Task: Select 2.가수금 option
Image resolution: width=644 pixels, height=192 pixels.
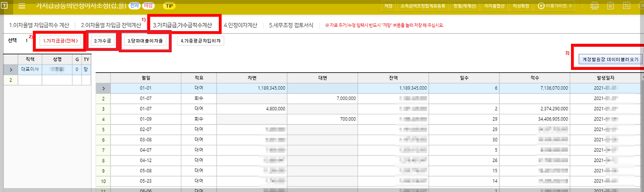Action: (102, 41)
